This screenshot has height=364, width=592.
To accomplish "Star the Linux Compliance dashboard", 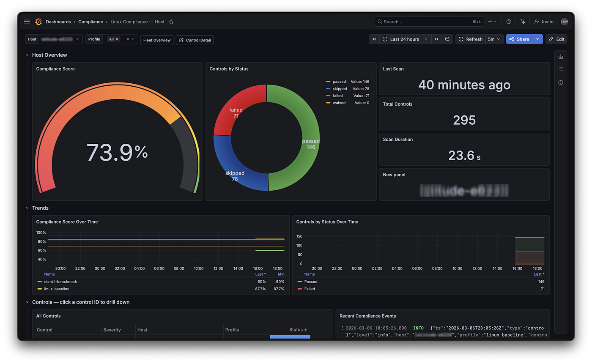I will [x=171, y=22].
